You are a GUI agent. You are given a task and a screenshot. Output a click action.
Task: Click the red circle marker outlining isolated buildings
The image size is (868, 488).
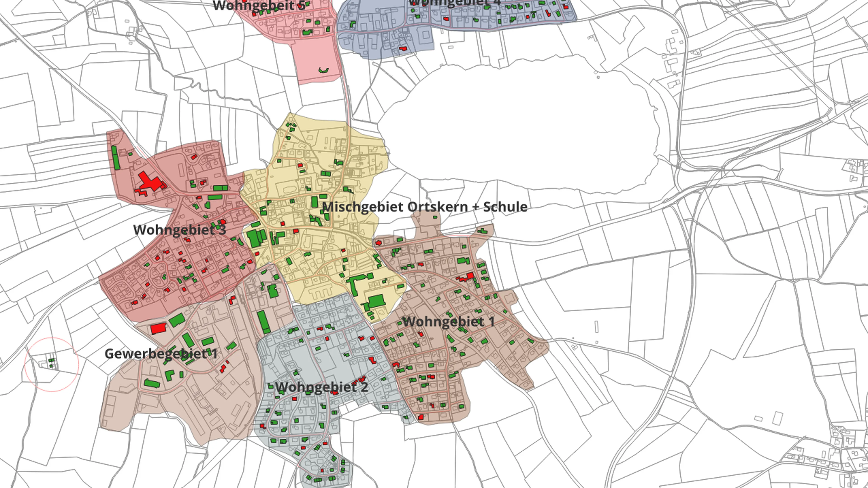pos(52,364)
